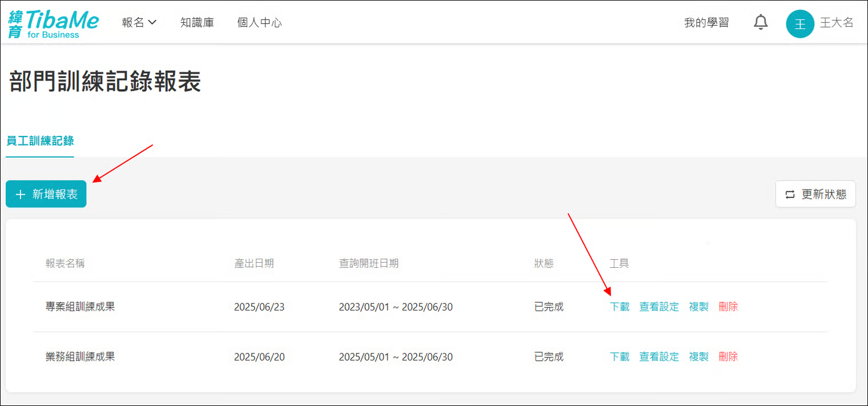Click the user avatar circle 王
The width and height of the screenshot is (868, 406).
[x=799, y=24]
